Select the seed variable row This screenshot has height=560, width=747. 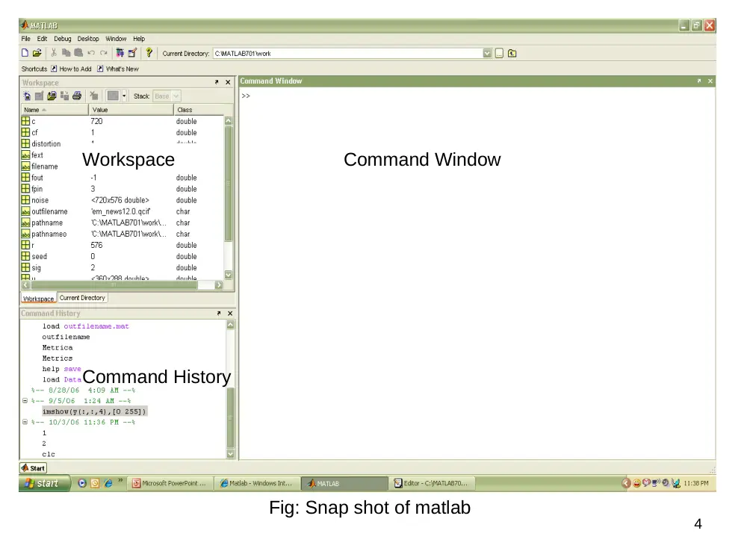(123, 257)
